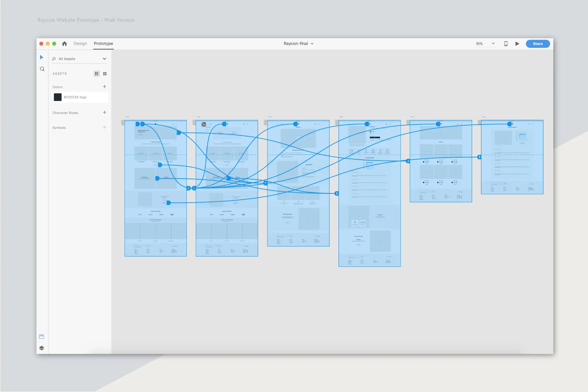The image size is (588, 392).
Task: Open Mobile Preview via the phone icon
Action: pyautogui.click(x=506, y=44)
